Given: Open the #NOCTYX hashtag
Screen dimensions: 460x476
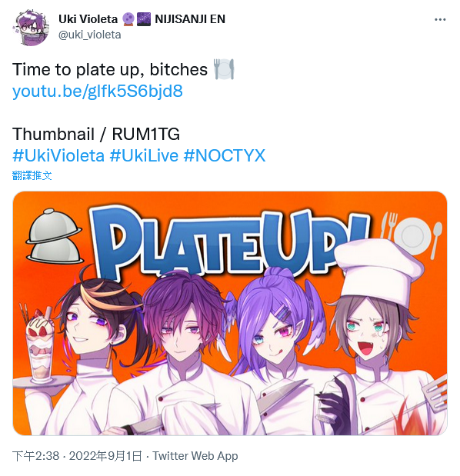Looking at the screenshot, I should 225,156.
